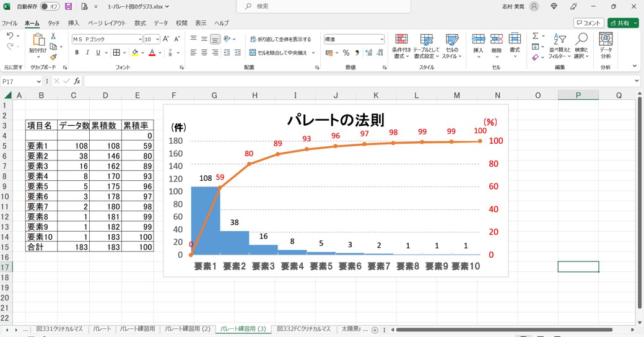
Task: Toggle wrap text (折り返して全体を表示する)
Action: [281, 39]
